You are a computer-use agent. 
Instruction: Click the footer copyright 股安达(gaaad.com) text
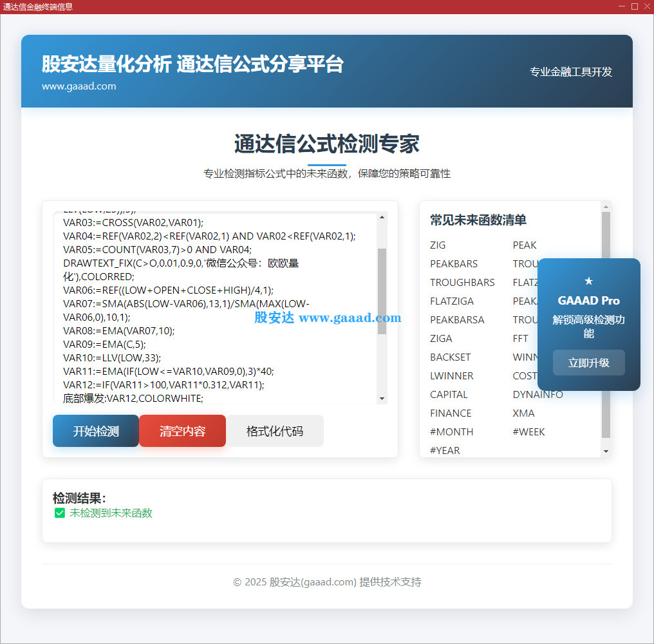(x=313, y=582)
